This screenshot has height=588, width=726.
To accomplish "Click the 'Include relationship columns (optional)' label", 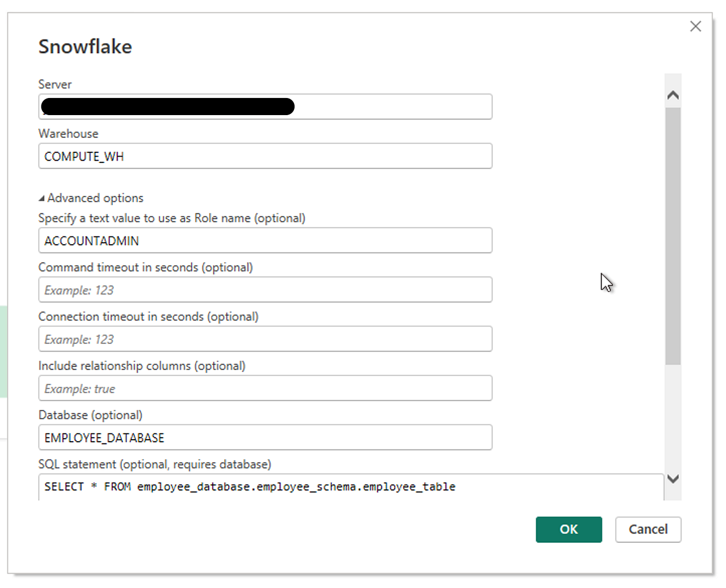I will pos(142,366).
